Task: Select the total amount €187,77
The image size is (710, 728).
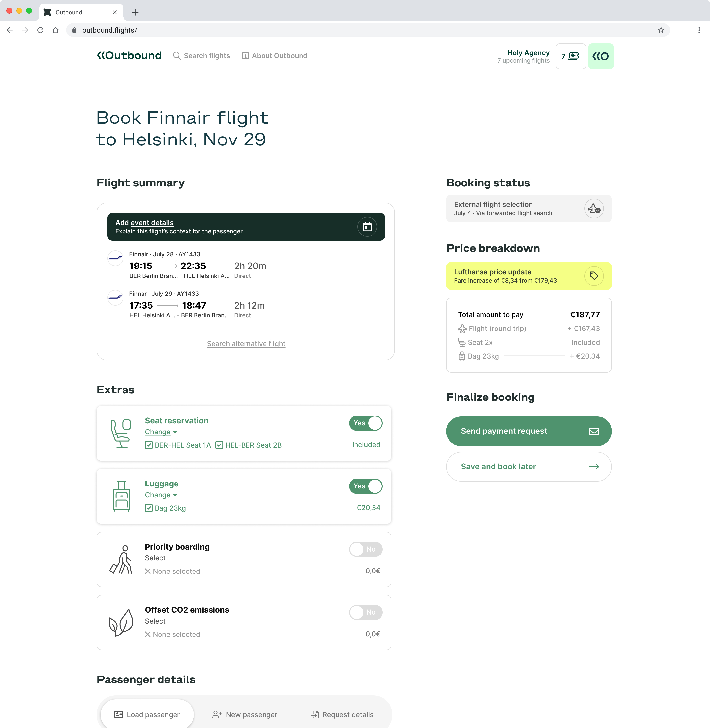Action: tap(585, 315)
